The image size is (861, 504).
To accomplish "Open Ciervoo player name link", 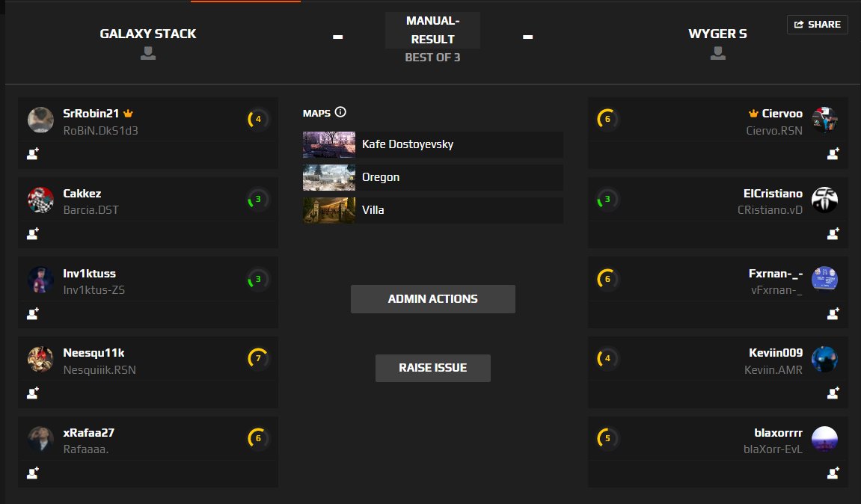I will pyautogui.click(x=782, y=113).
